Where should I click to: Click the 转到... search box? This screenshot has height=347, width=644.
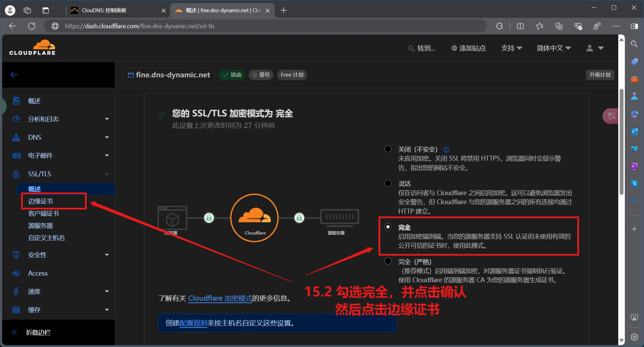(x=422, y=48)
